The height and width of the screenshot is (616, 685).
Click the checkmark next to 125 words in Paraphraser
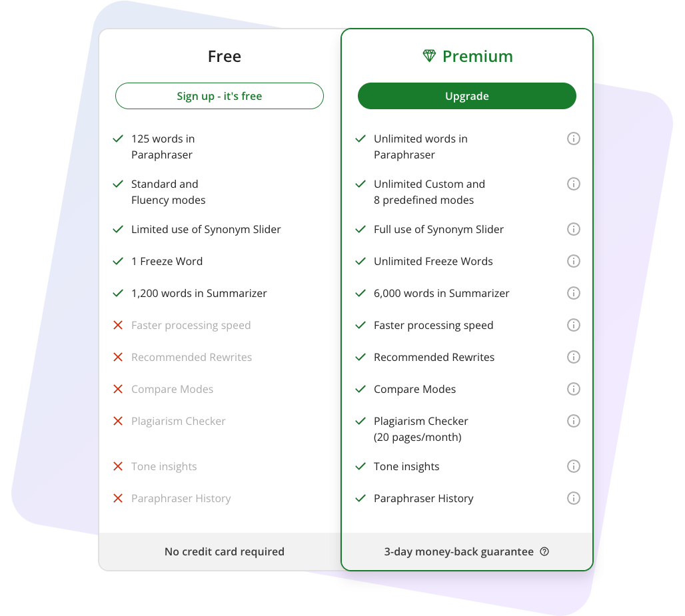[x=119, y=139]
